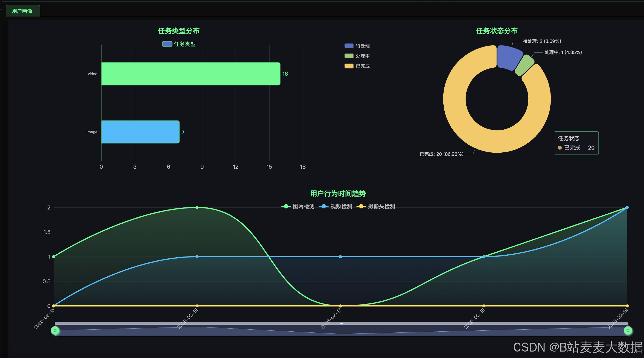Select the 处理中 green pie slice
The image size is (644, 358).
(524, 65)
